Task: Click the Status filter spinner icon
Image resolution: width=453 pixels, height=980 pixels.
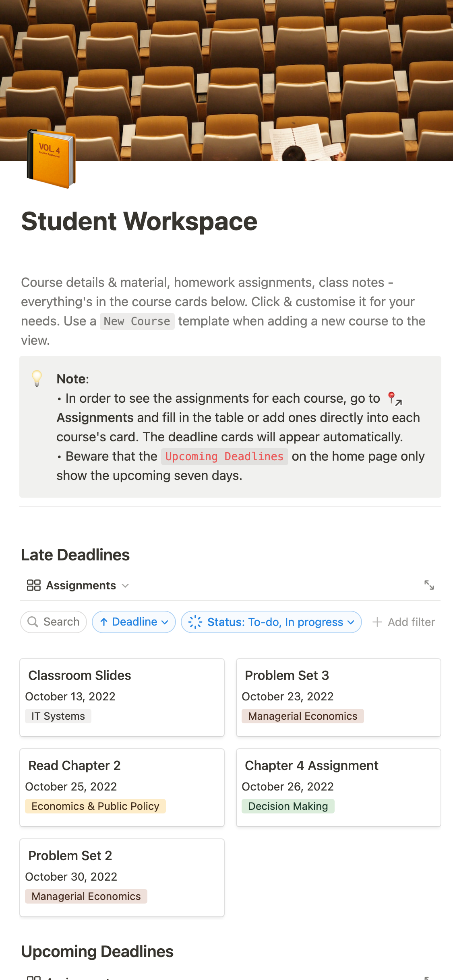Action: coord(195,622)
